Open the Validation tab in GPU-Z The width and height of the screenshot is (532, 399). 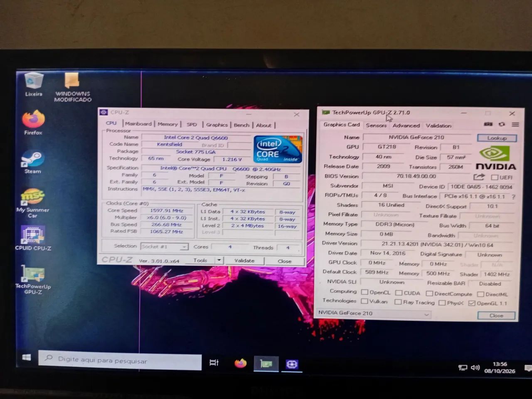click(438, 126)
